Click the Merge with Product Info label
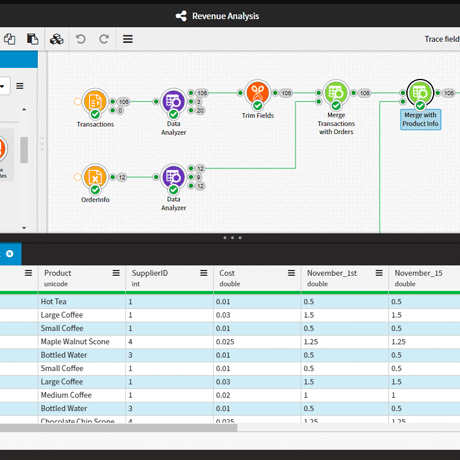 pos(420,119)
